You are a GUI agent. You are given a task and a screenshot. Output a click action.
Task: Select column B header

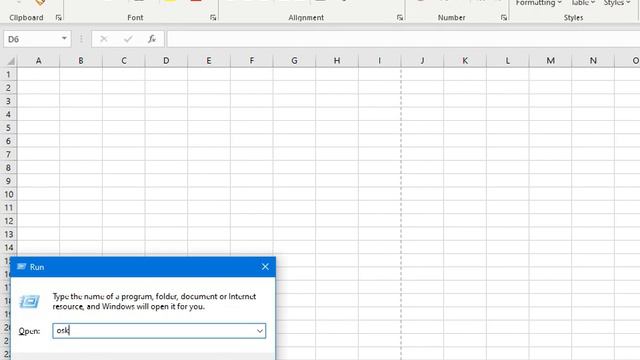(x=81, y=61)
